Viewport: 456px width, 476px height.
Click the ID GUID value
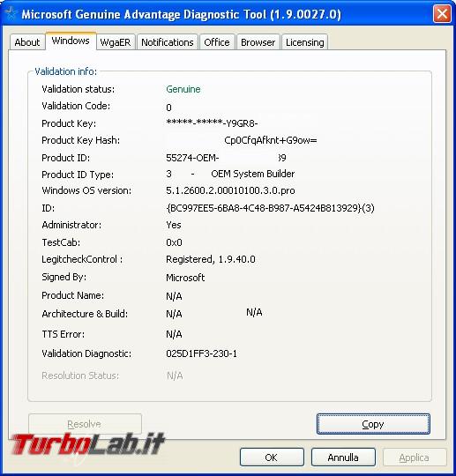tap(270, 208)
